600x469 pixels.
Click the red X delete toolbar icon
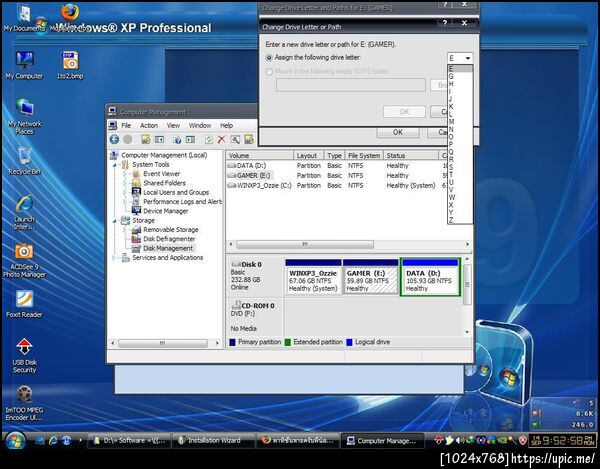(221, 140)
